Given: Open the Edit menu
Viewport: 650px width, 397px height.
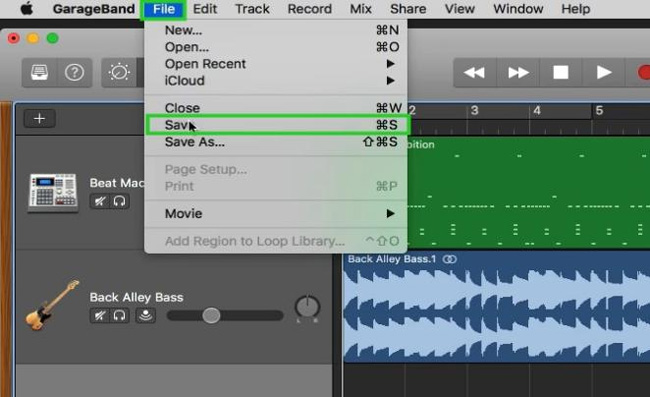Looking at the screenshot, I should tap(205, 9).
